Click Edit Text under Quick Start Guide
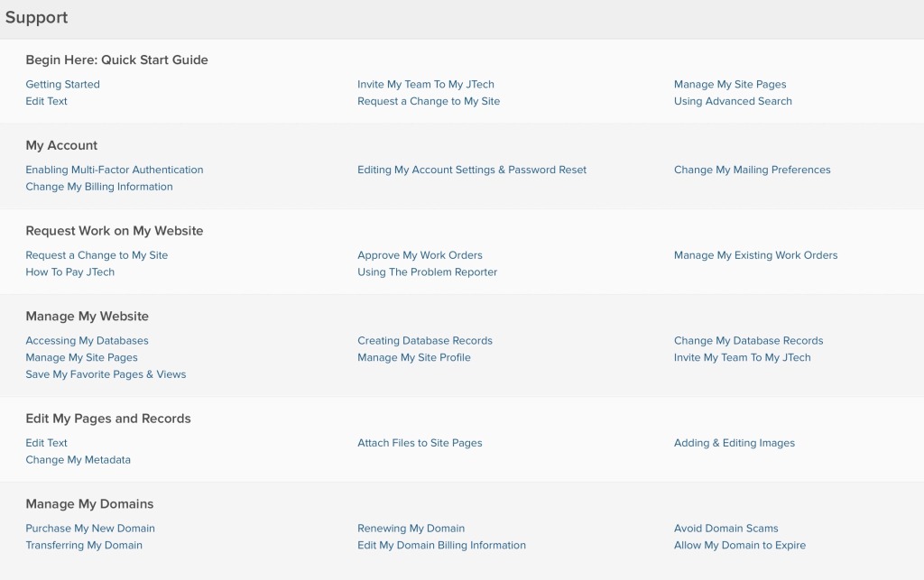The width and height of the screenshot is (924, 580). point(46,101)
